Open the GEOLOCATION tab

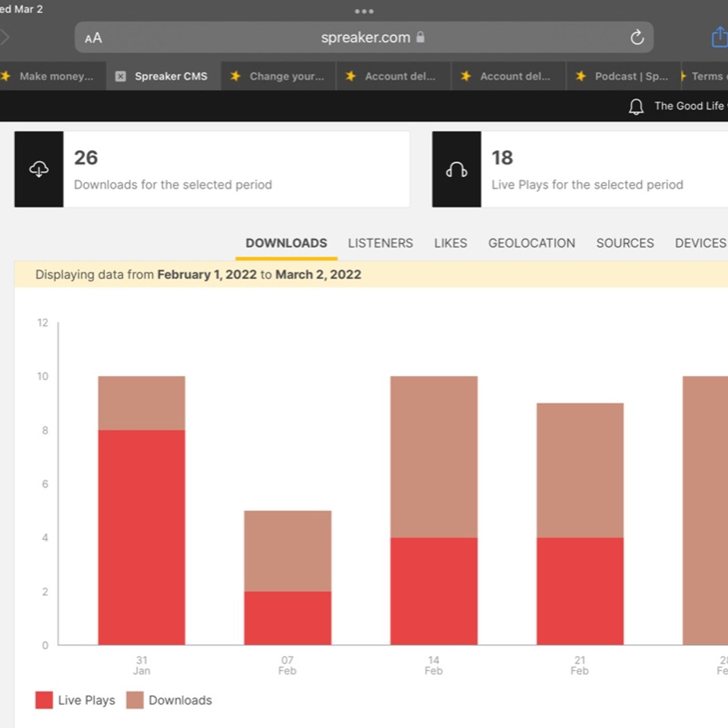pos(531,243)
